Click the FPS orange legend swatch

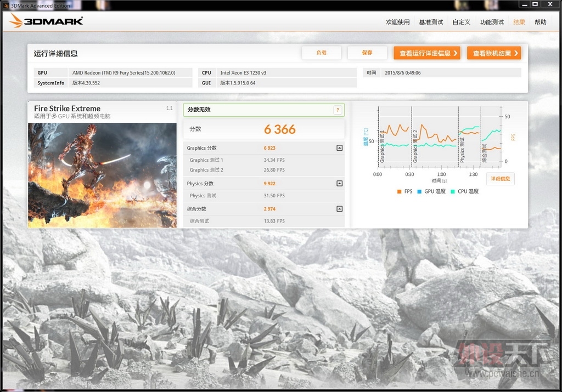pos(400,191)
